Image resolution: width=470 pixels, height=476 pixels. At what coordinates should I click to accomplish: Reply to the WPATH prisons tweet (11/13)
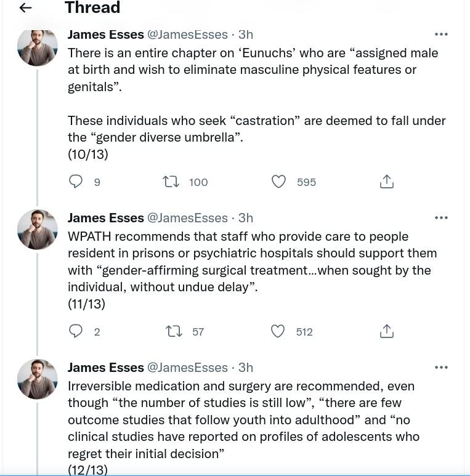coord(76,331)
